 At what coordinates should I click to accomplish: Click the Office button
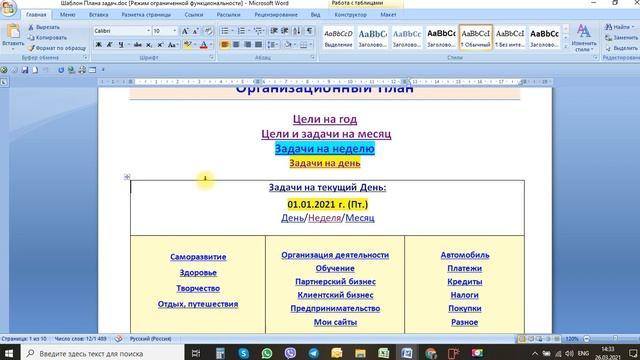point(8,8)
